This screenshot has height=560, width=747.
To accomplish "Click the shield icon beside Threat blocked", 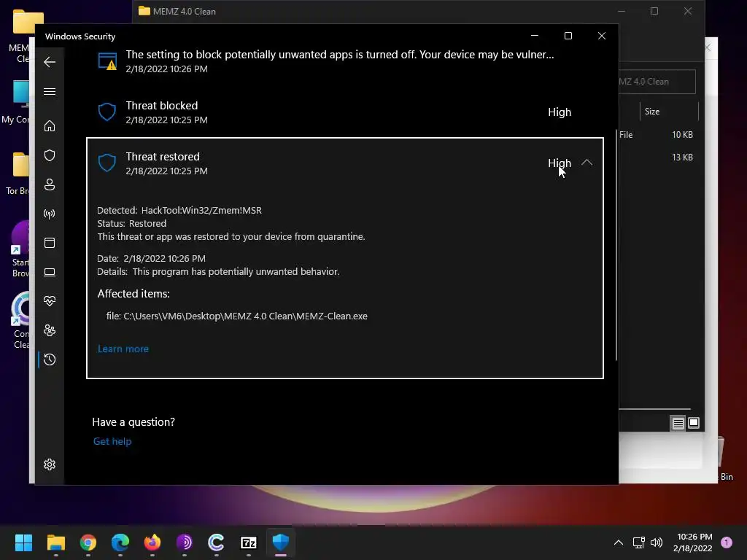I will 107,112.
